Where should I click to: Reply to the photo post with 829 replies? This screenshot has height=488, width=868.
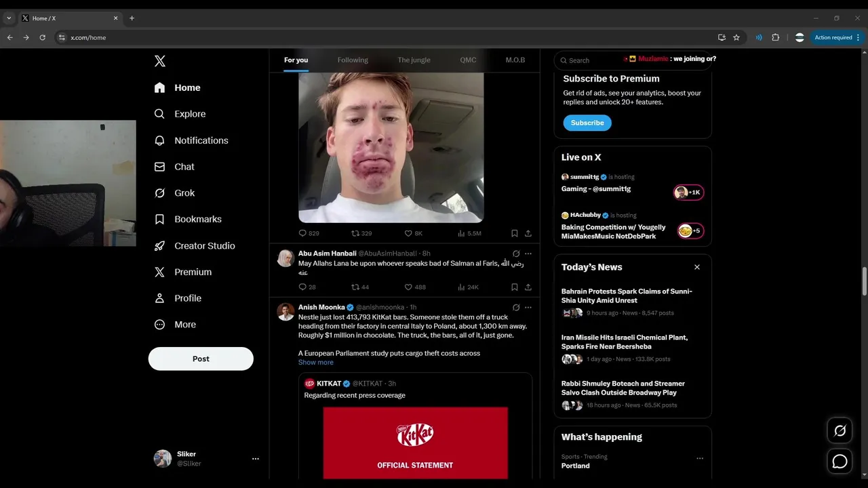pyautogui.click(x=309, y=233)
